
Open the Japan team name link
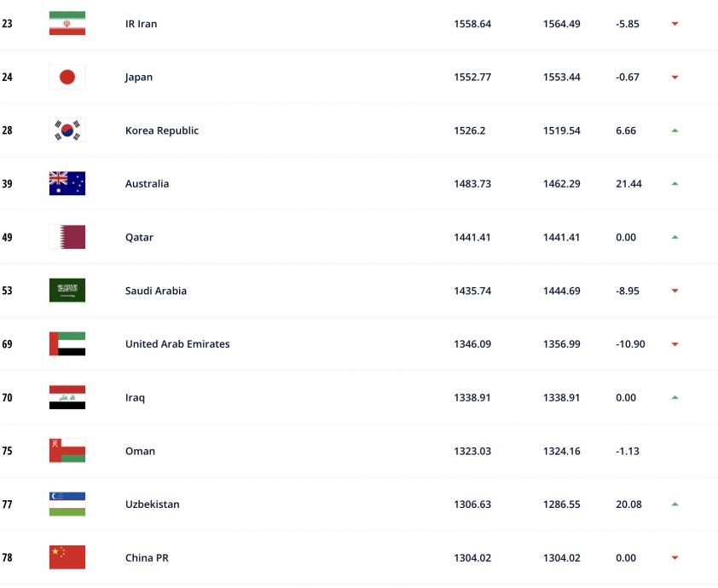tap(139, 78)
